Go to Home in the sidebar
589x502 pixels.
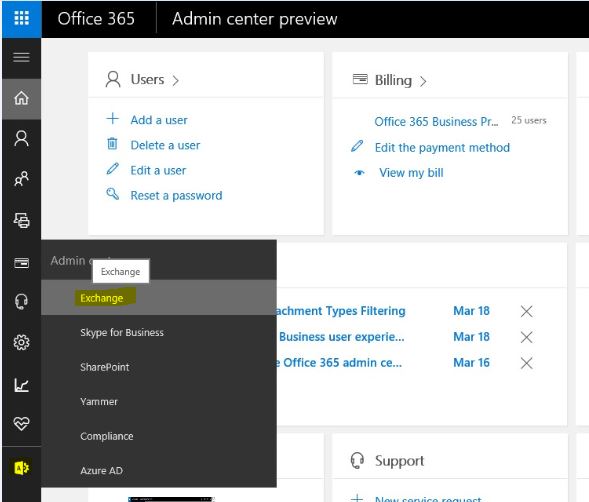(x=21, y=98)
